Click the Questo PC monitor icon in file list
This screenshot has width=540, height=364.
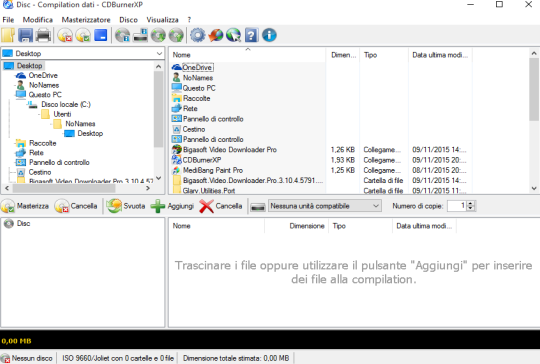tap(177, 88)
